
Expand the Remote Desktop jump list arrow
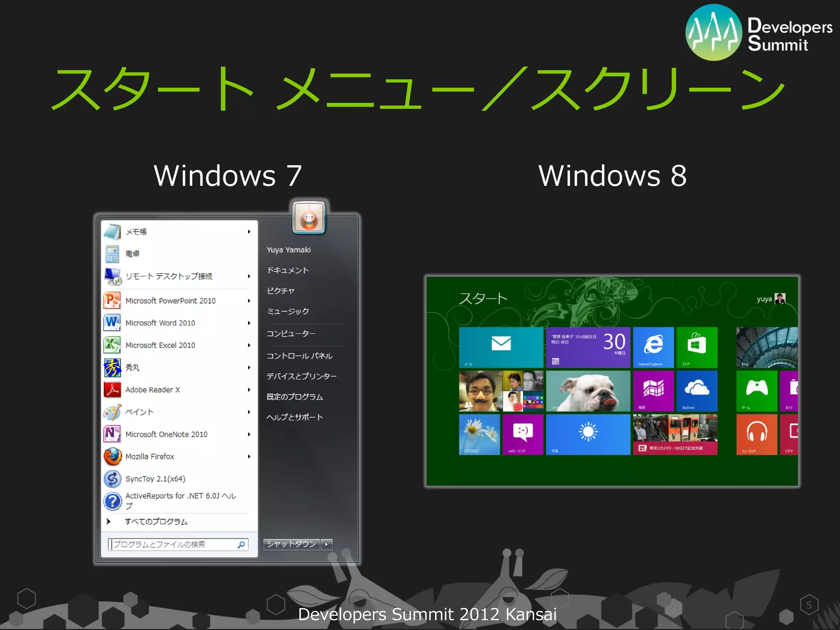pyautogui.click(x=249, y=276)
